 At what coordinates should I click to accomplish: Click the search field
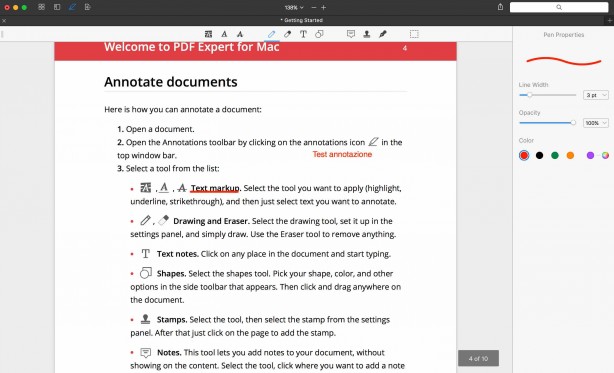tap(559, 7)
